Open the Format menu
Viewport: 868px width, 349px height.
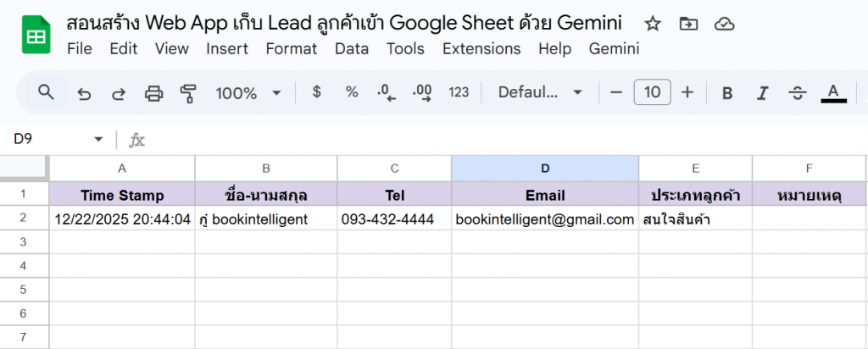pyautogui.click(x=291, y=48)
